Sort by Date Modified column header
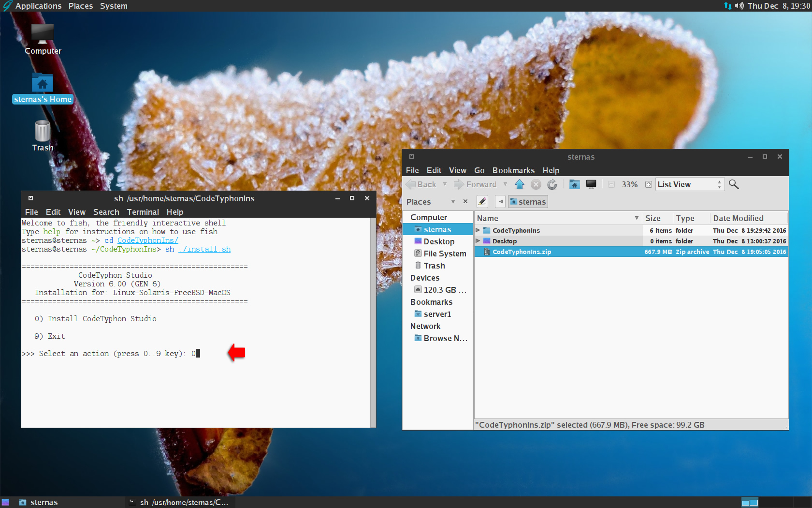This screenshot has height=508, width=812. click(749, 218)
